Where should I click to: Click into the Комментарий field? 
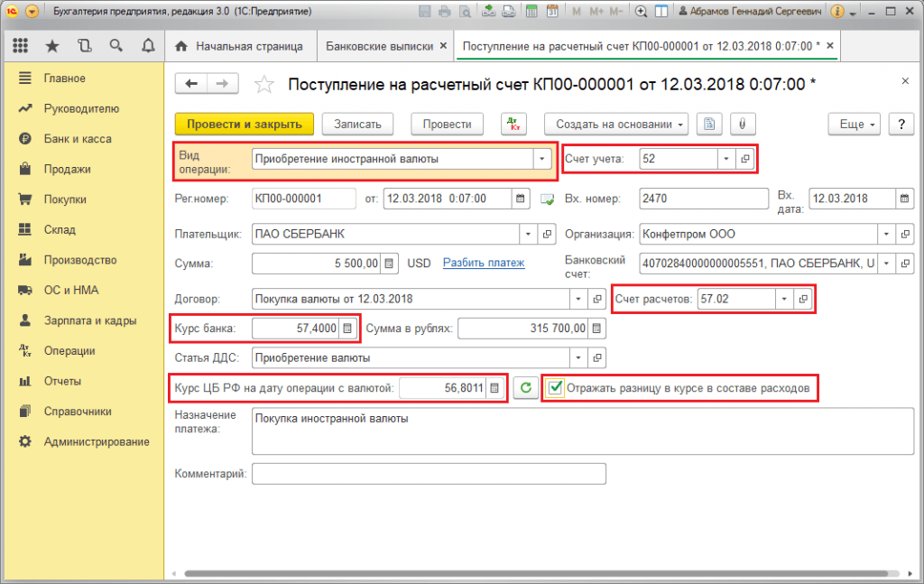click(x=429, y=474)
